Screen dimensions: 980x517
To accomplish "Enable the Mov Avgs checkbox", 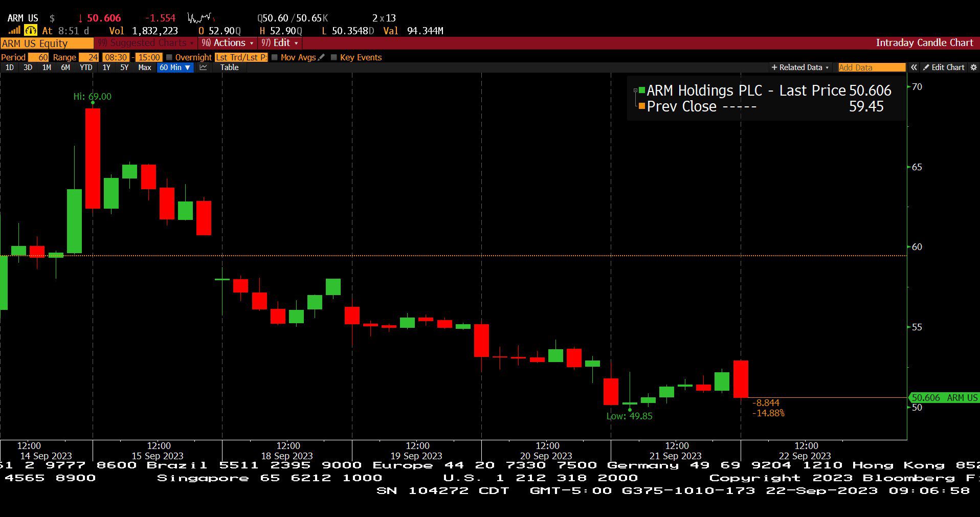I will pyautogui.click(x=275, y=57).
